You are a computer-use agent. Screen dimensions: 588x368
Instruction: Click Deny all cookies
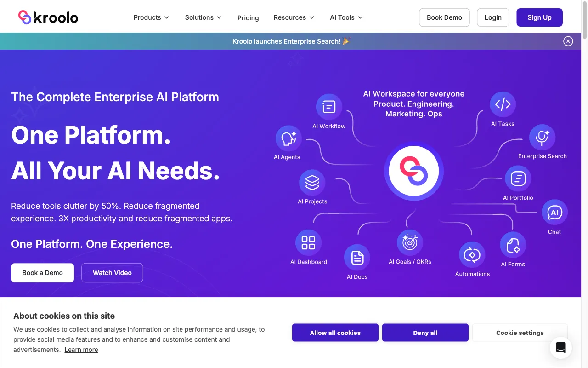coord(425,333)
